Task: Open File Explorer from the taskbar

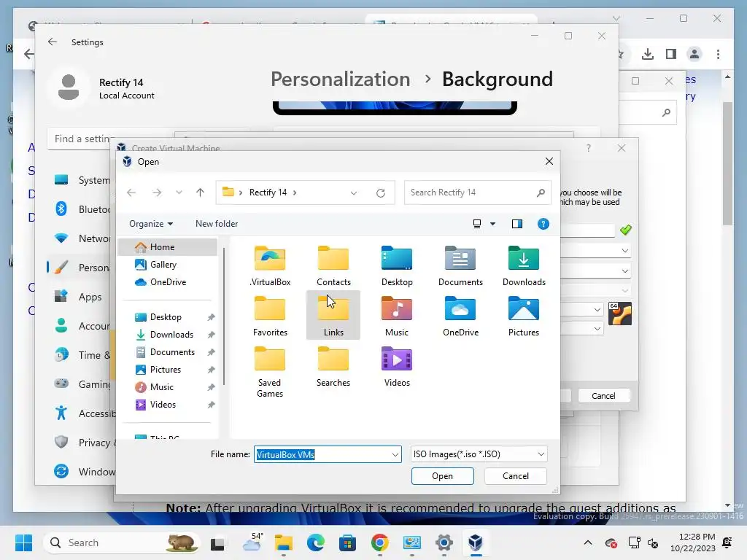Action: (284, 542)
